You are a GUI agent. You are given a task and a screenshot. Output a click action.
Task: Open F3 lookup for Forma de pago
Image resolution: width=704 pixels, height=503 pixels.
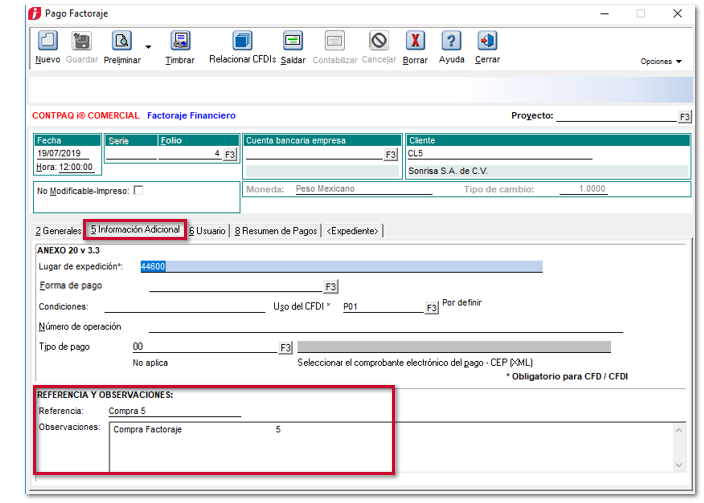tap(331, 287)
